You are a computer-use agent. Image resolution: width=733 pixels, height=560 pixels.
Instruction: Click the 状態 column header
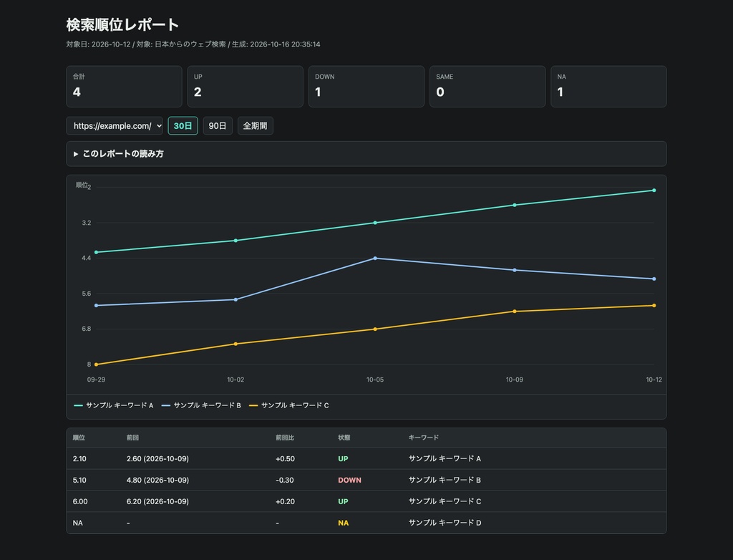(x=344, y=438)
